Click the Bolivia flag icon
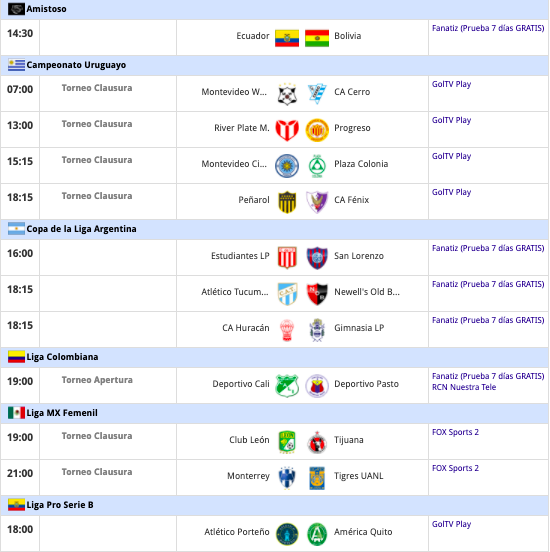The width and height of the screenshot is (550, 552). click(x=317, y=38)
